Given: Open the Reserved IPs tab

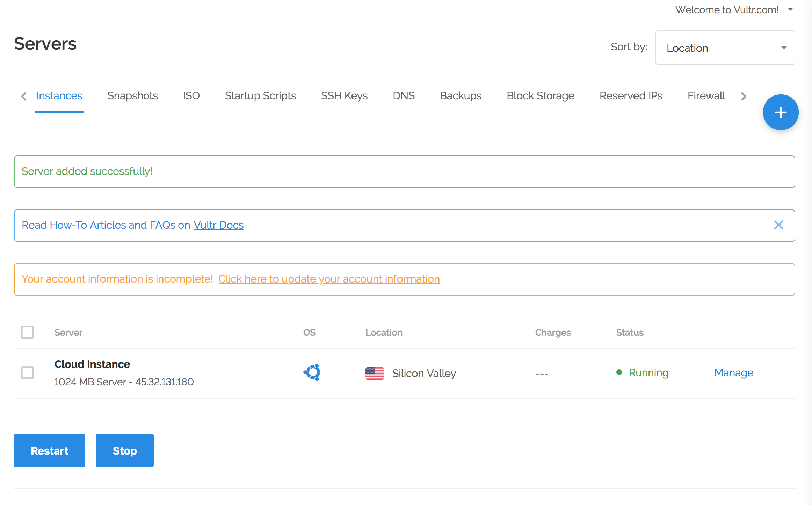Looking at the screenshot, I should coord(631,96).
